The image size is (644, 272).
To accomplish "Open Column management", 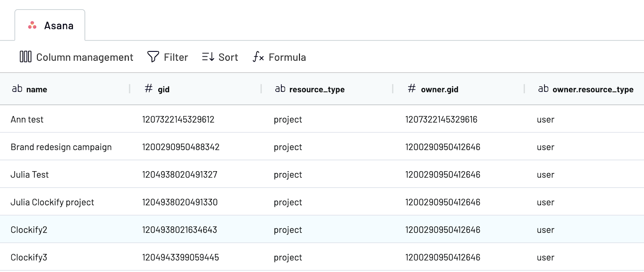I will point(85,57).
